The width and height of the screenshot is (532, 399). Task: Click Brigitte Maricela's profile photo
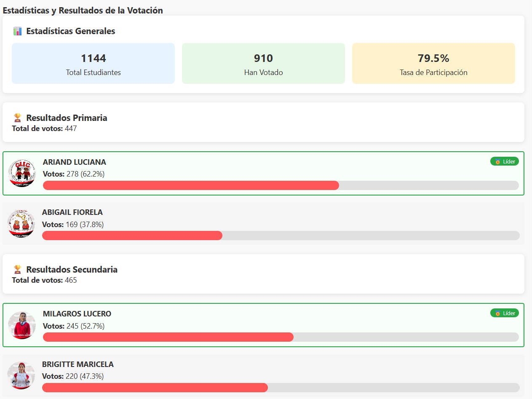coord(21,375)
